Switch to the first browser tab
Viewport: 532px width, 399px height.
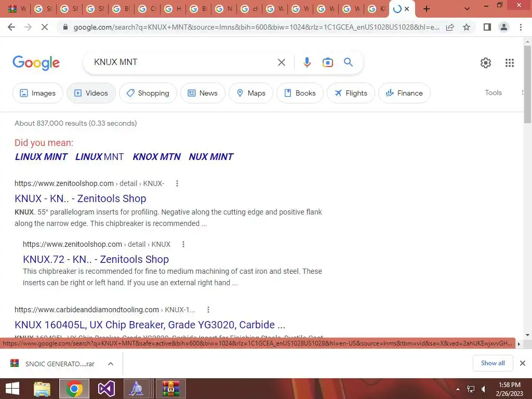point(17,9)
